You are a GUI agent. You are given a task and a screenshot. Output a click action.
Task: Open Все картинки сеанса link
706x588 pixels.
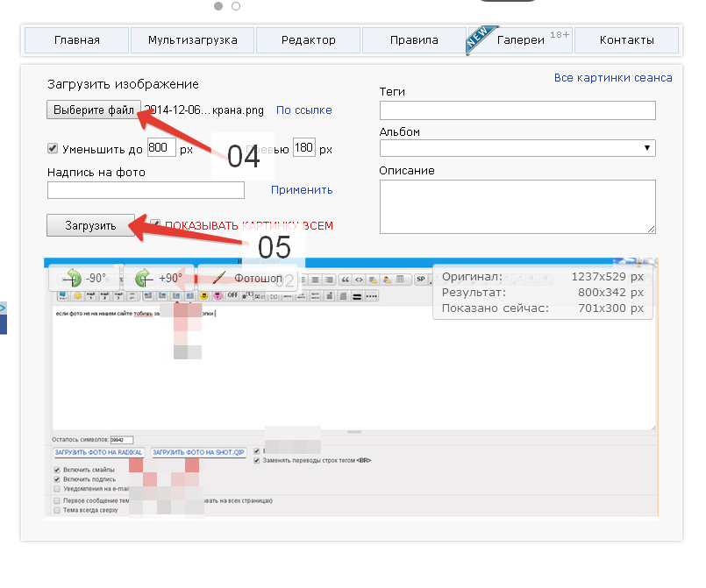coord(613,78)
